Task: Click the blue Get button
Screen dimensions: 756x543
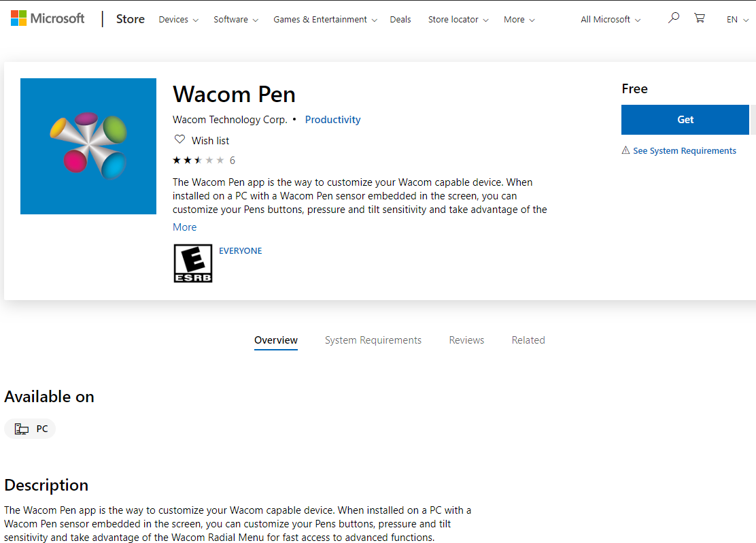Action: [685, 120]
